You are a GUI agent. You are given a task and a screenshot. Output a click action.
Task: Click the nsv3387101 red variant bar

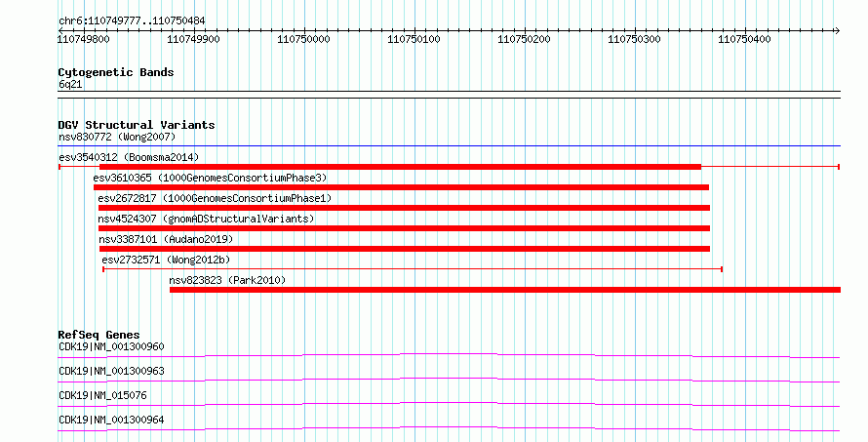pos(405,249)
